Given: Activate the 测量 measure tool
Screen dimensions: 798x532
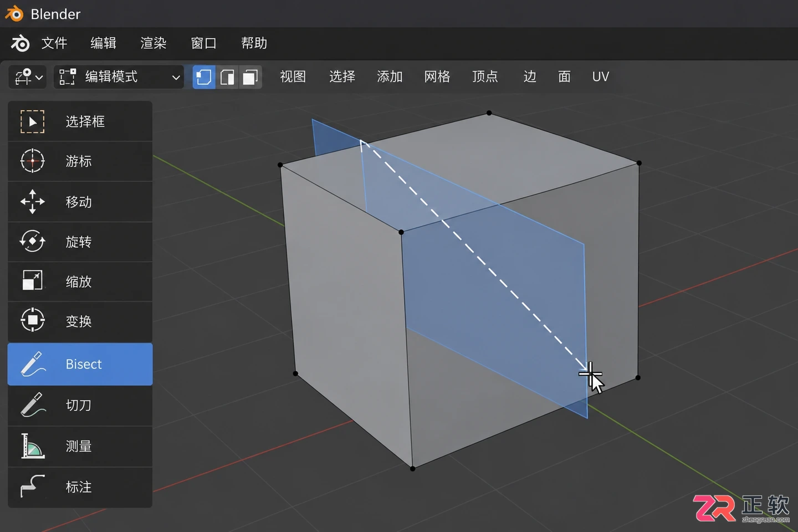Looking at the screenshot, I should point(80,447).
